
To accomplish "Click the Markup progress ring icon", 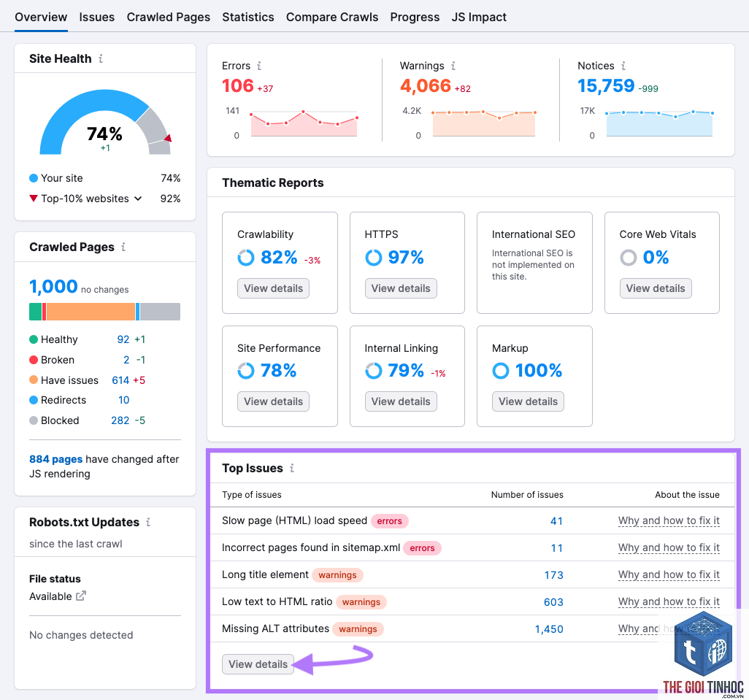I will [x=501, y=371].
